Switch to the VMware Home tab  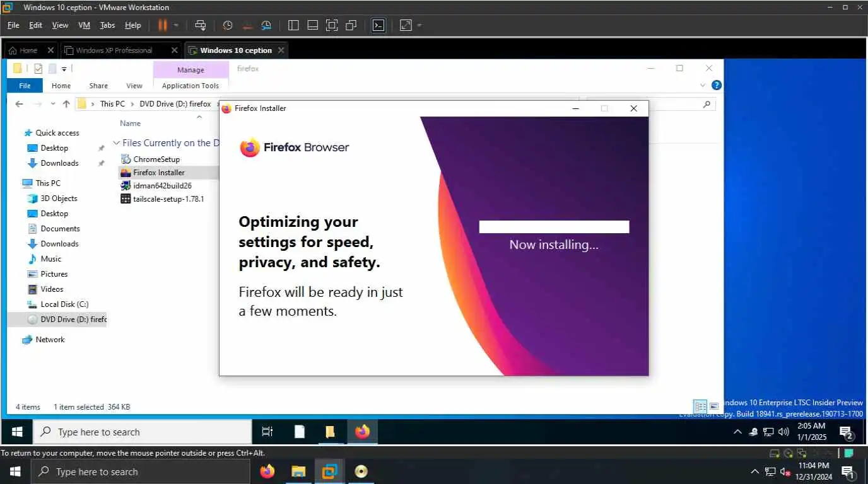pos(28,50)
